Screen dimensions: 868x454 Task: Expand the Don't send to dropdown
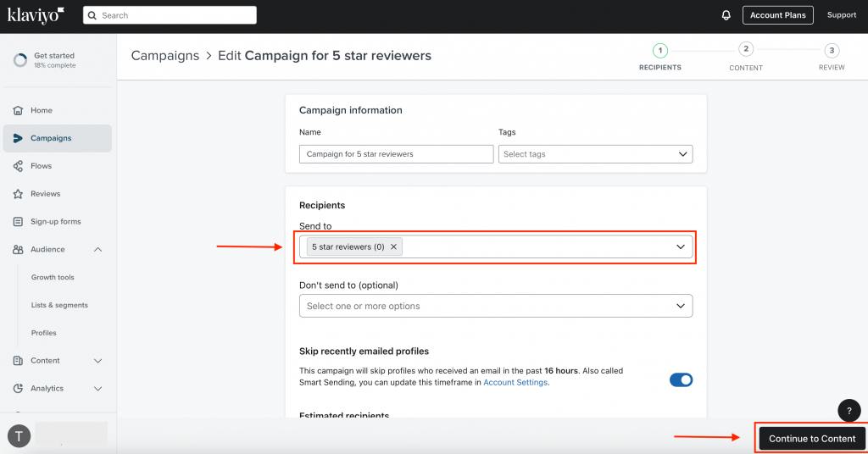coord(495,306)
